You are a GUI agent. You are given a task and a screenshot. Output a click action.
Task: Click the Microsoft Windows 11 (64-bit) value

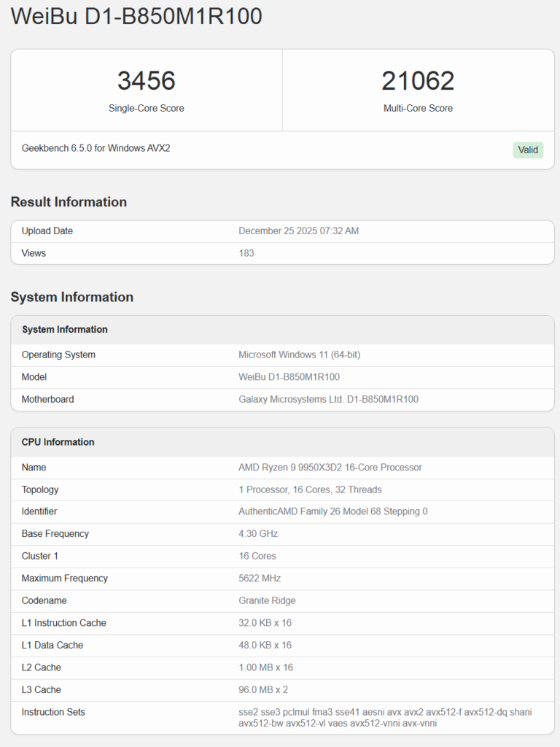(299, 355)
